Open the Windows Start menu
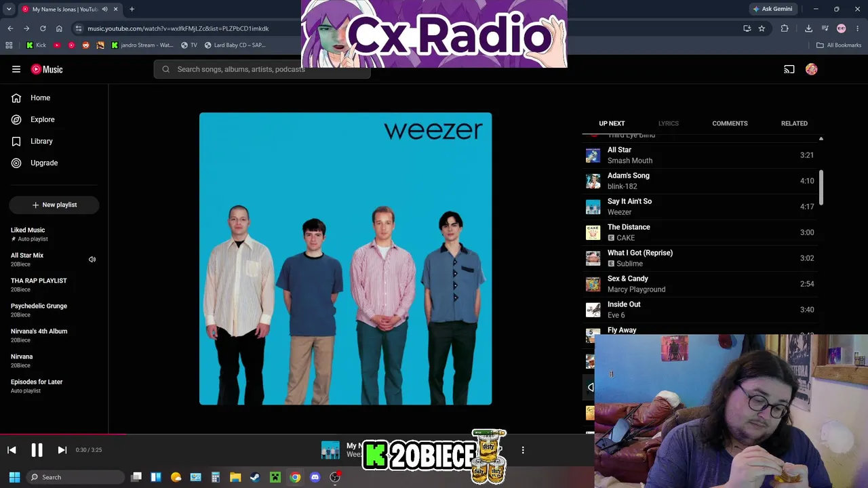868x488 pixels. click(14, 477)
